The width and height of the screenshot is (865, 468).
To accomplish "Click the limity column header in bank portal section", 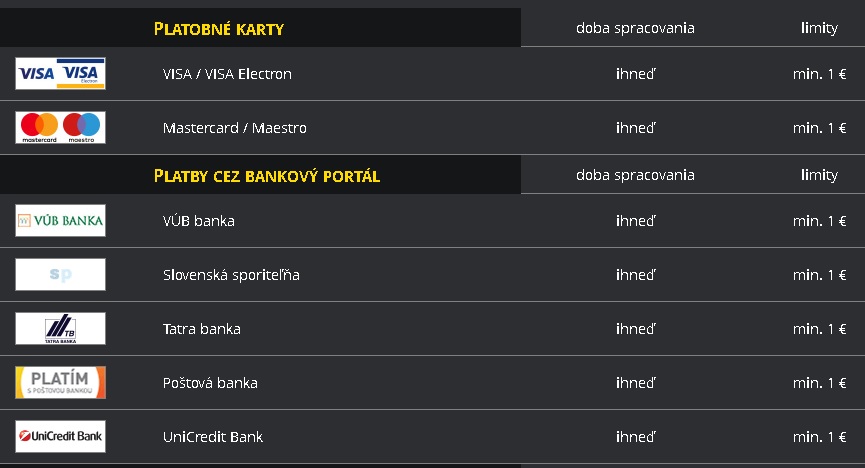I will point(819,175).
